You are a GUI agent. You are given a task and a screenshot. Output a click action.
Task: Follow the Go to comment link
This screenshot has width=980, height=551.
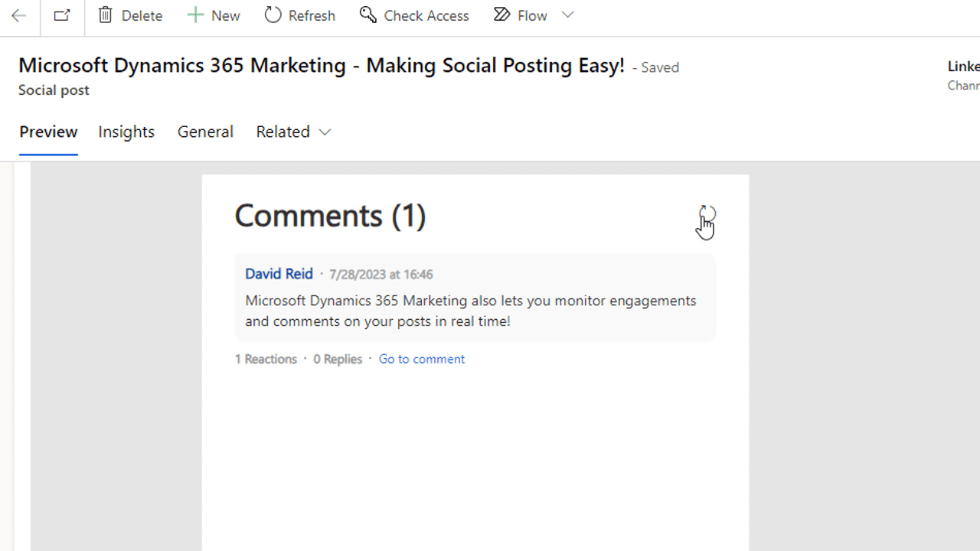click(421, 358)
